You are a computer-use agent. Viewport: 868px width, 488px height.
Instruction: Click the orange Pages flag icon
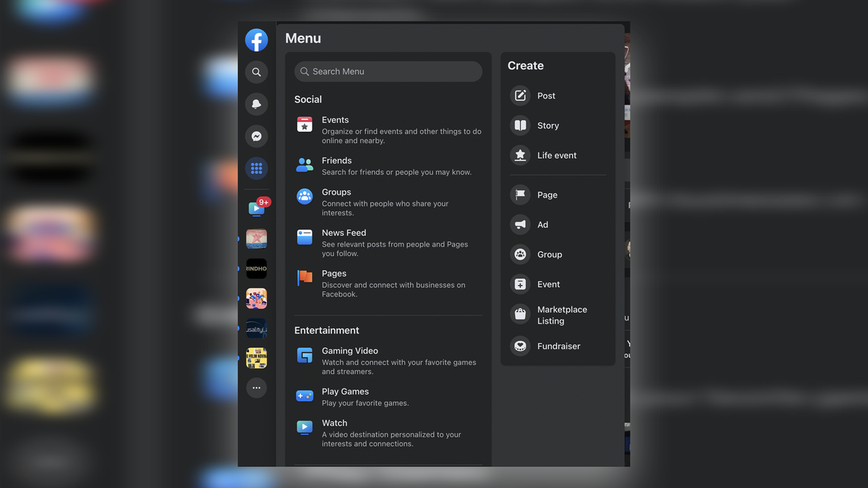click(x=305, y=278)
